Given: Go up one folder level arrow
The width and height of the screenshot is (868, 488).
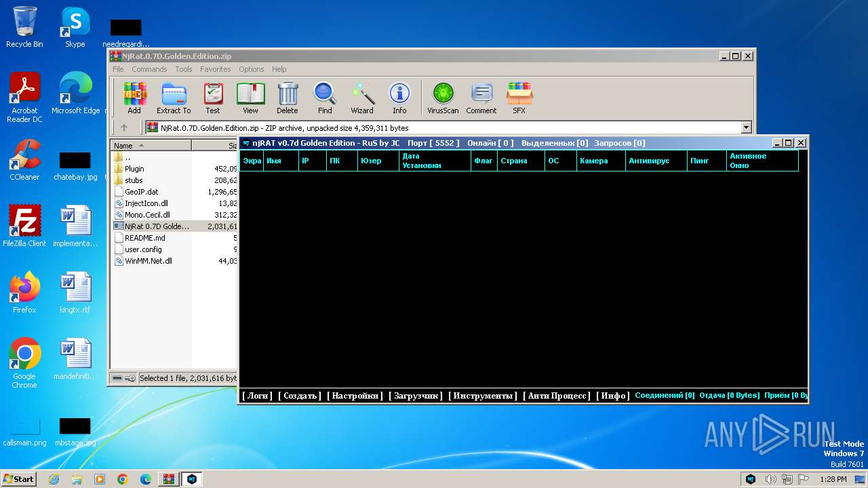Looking at the screenshot, I should tap(124, 127).
